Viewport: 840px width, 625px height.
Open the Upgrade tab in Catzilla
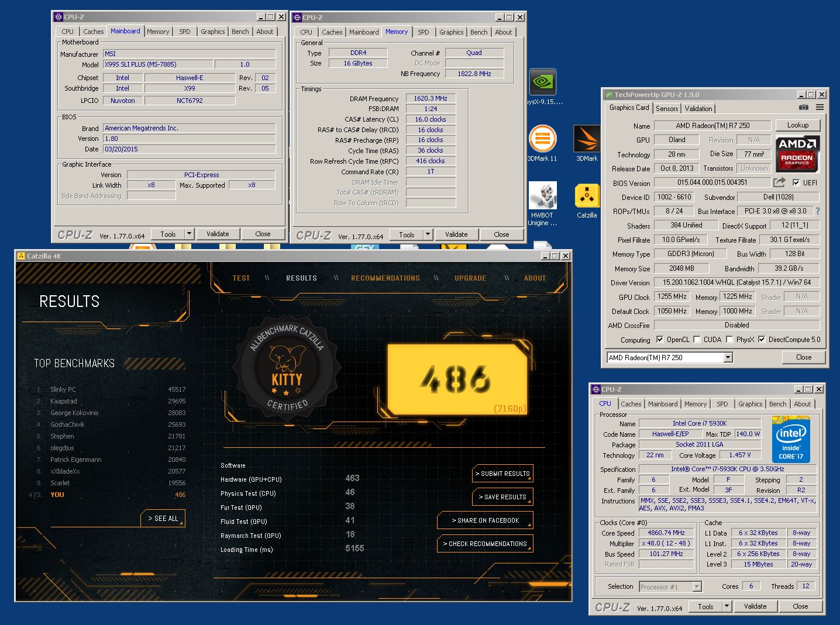[x=470, y=278]
